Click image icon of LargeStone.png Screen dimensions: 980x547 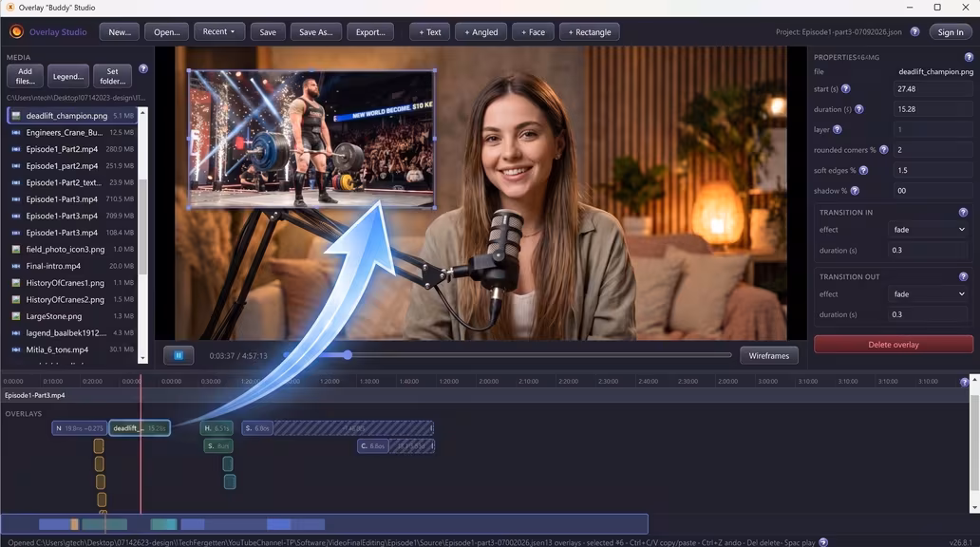click(16, 316)
